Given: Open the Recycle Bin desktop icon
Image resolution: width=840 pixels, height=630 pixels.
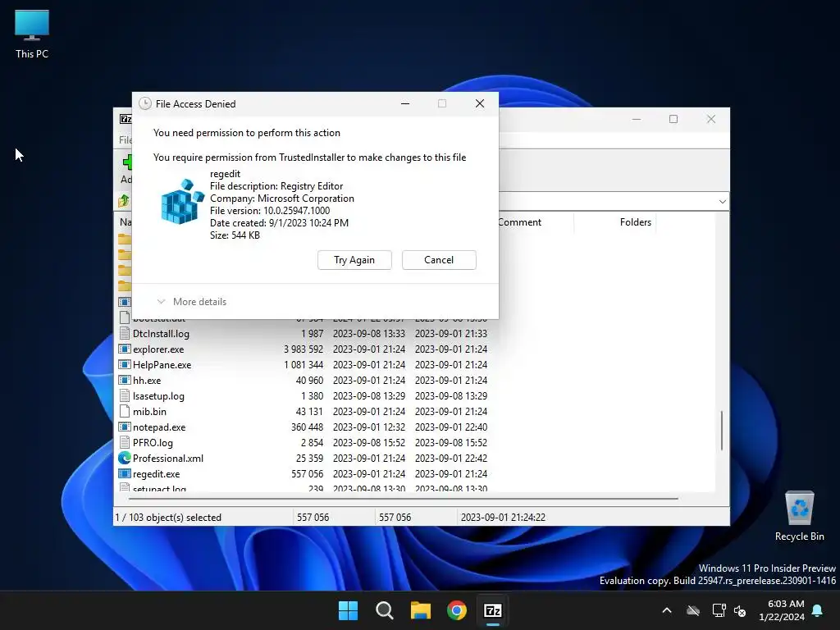Looking at the screenshot, I should (x=799, y=517).
